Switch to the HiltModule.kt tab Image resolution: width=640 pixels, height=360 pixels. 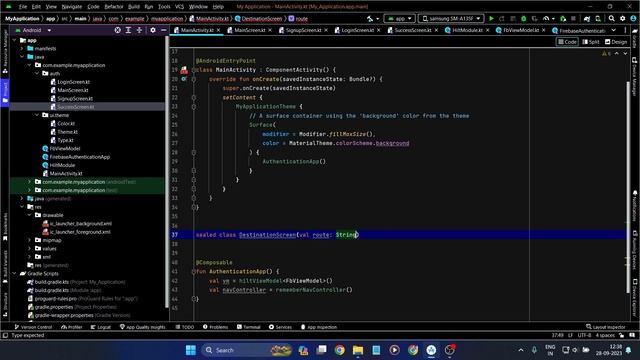point(467,30)
